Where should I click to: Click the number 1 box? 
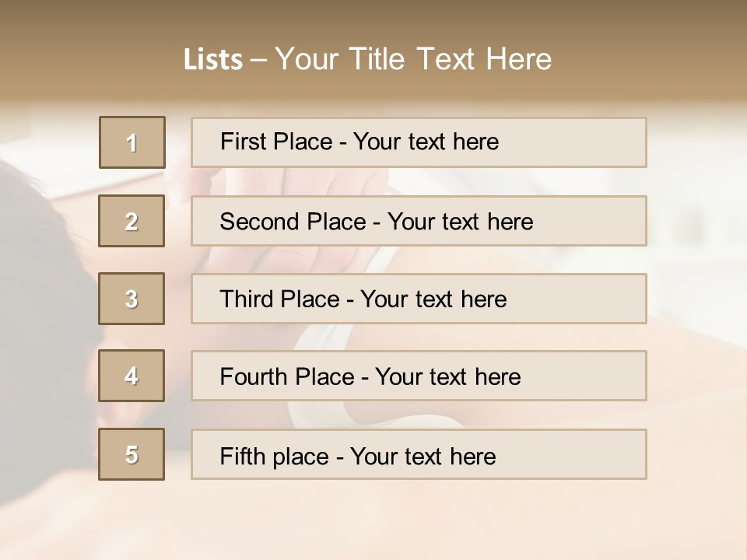[x=132, y=142]
